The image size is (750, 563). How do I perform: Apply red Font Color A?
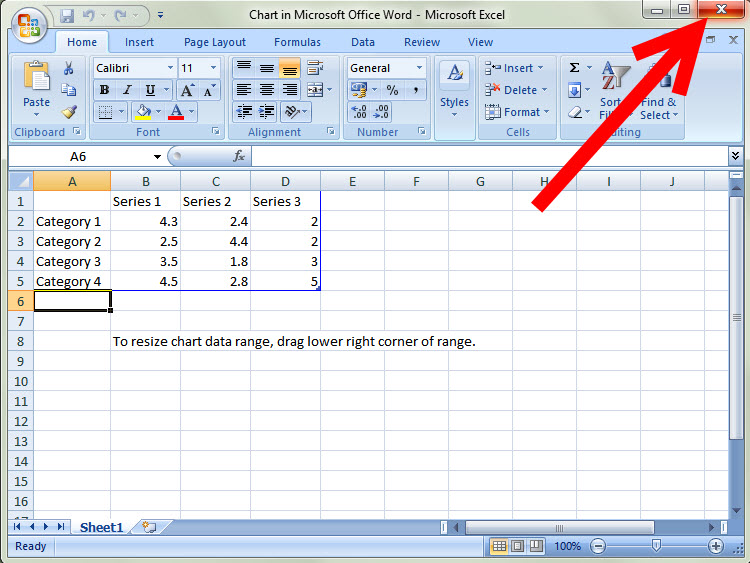tap(176, 112)
